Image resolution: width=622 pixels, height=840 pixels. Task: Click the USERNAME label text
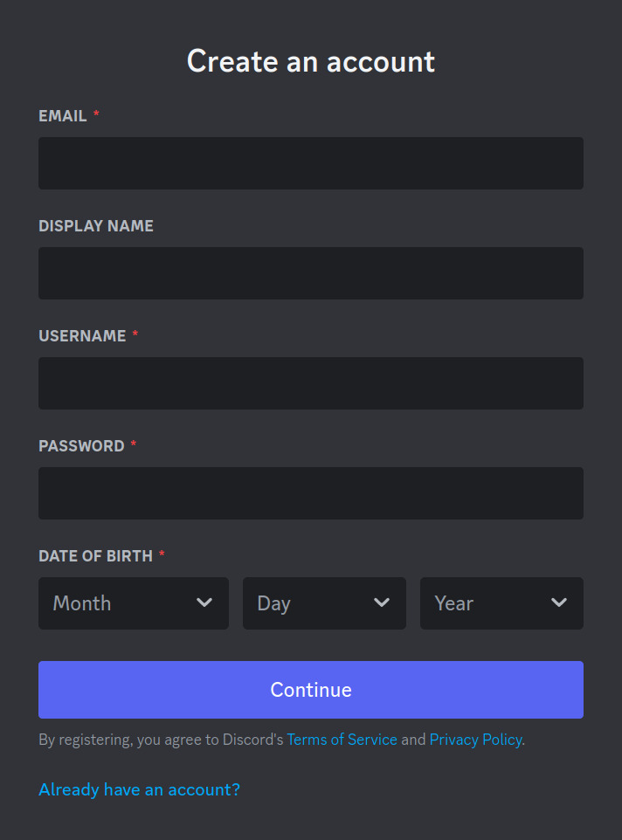[x=82, y=336]
